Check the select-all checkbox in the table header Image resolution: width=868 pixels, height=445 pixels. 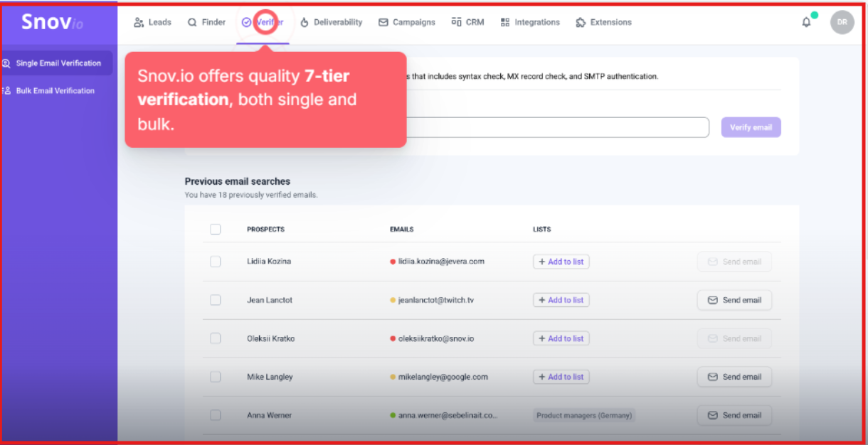tap(216, 229)
